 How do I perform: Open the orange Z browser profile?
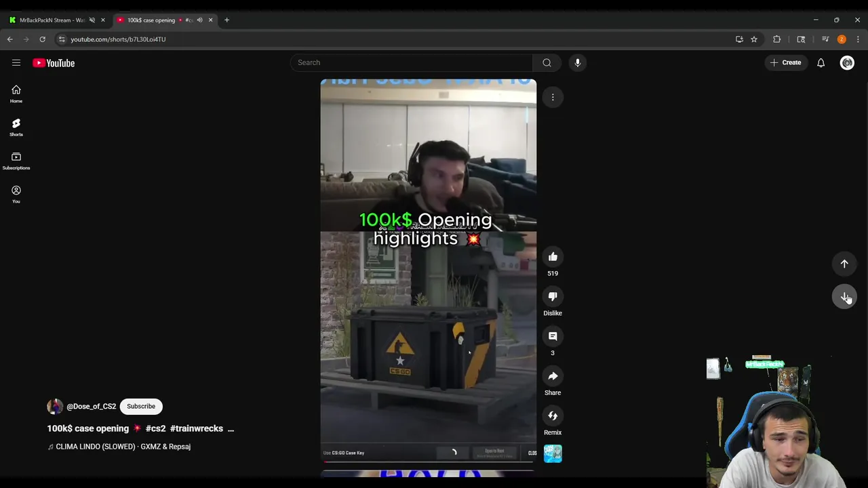[x=842, y=39]
